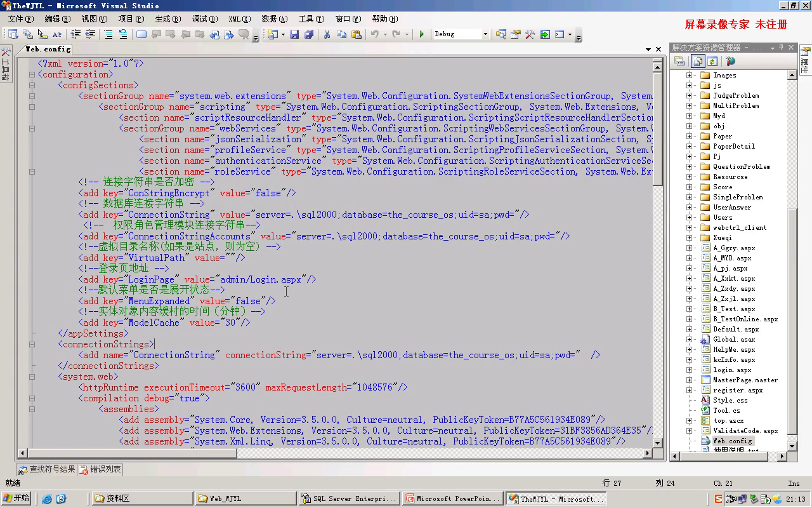Click Display Object Member List icon

pos(12,34)
